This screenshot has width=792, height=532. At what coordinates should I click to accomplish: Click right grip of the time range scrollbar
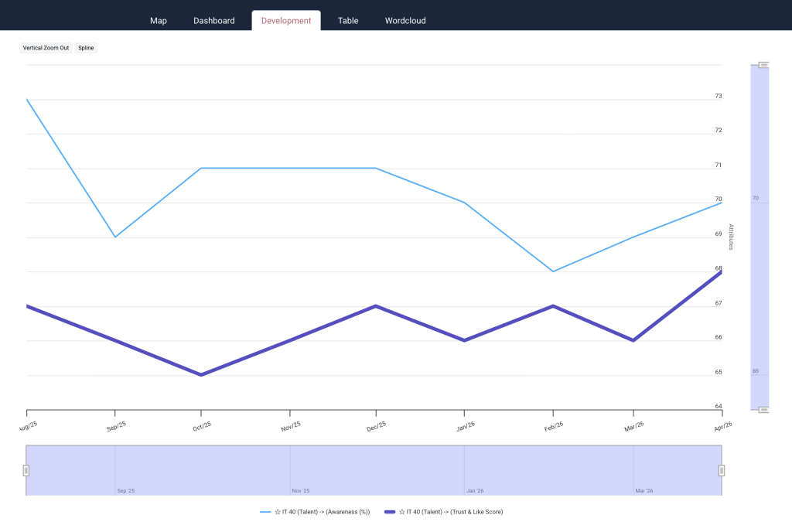click(x=722, y=470)
